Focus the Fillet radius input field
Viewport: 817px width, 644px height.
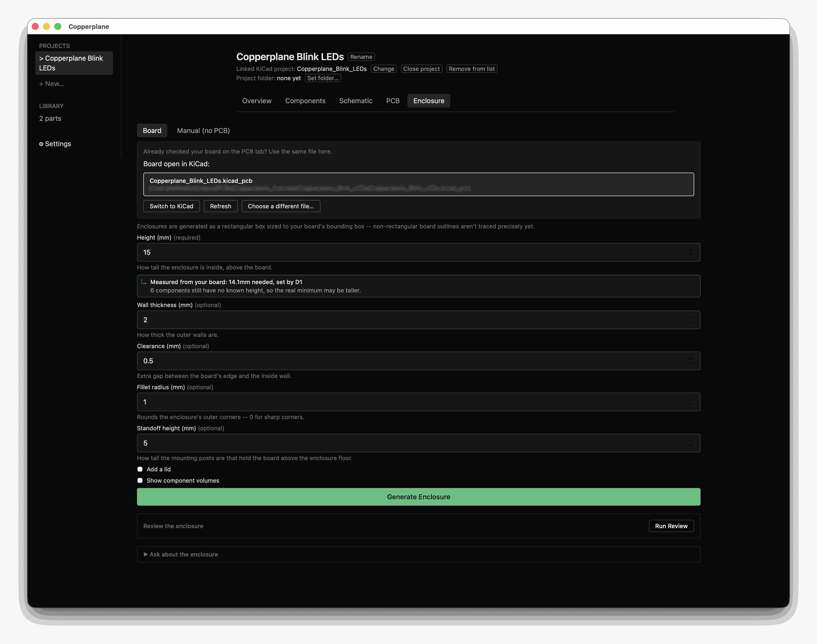pyautogui.click(x=418, y=402)
